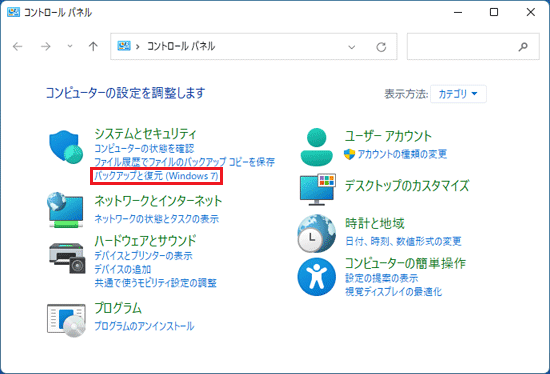Click the Back arrow in navigation bar
The height and width of the screenshot is (374, 550).
click(x=18, y=46)
